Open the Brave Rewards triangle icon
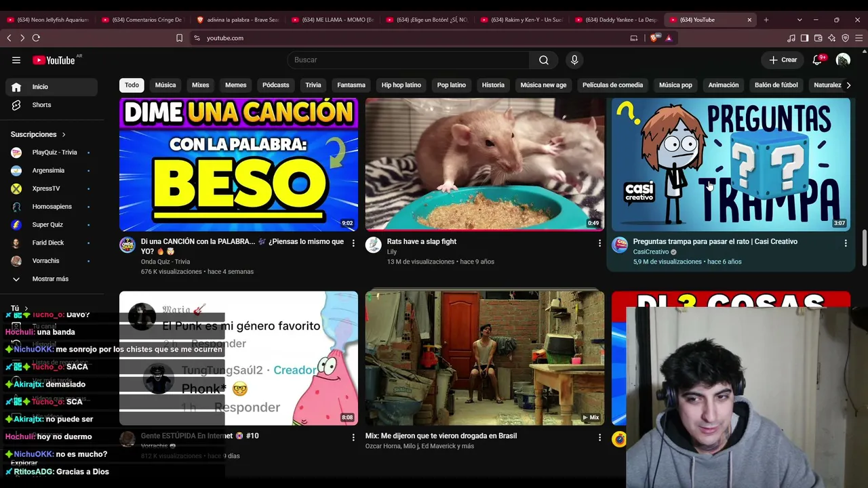This screenshot has height=488, width=868. tap(669, 38)
